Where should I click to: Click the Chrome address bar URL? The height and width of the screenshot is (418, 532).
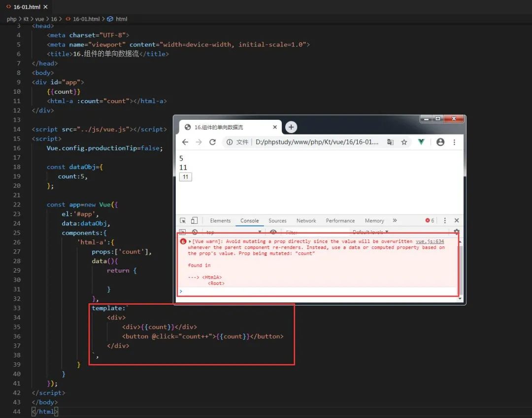pyautogui.click(x=317, y=142)
